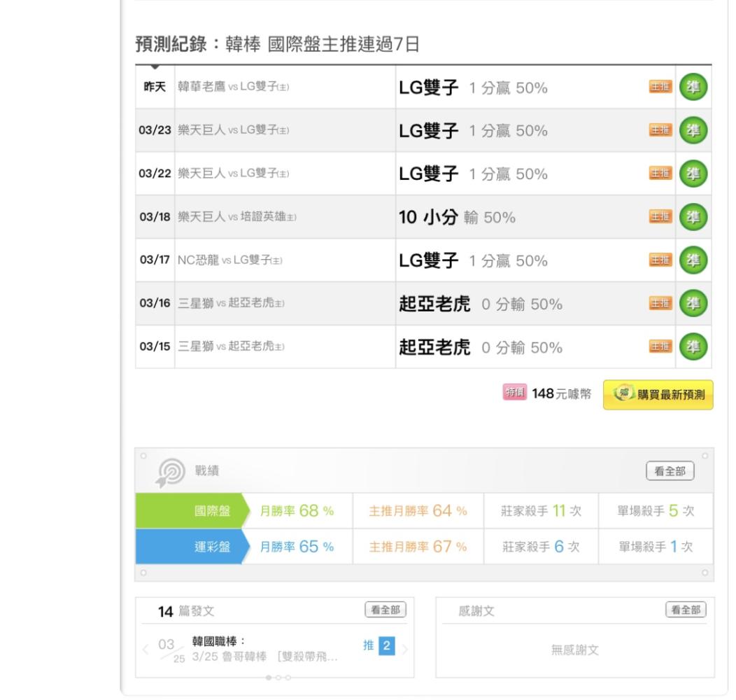Click the blue recommend count 2 badge
The height and width of the screenshot is (700, 736).
point(387,645)
